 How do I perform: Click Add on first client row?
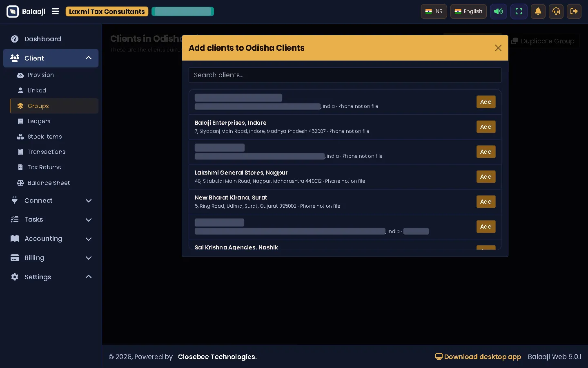point(486,102)
